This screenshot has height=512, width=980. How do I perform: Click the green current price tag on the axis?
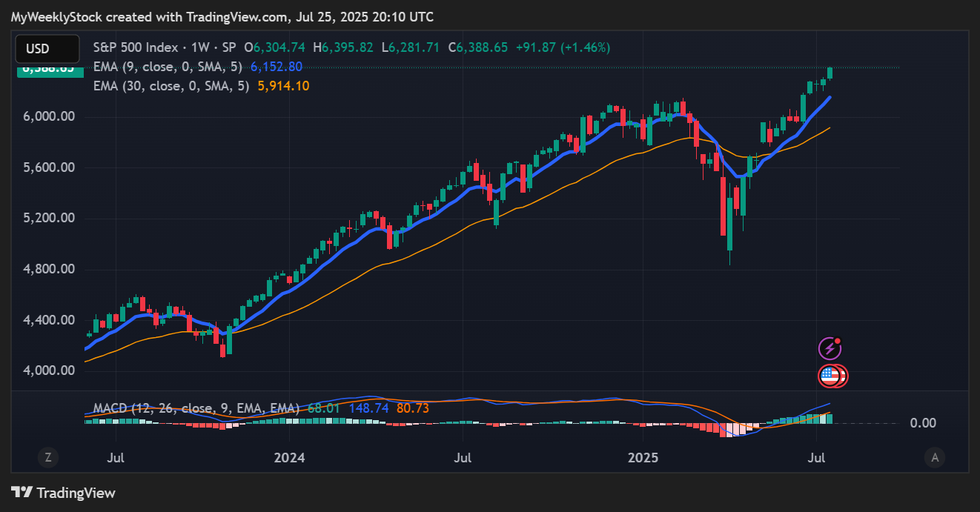click(x=50, y=70)
